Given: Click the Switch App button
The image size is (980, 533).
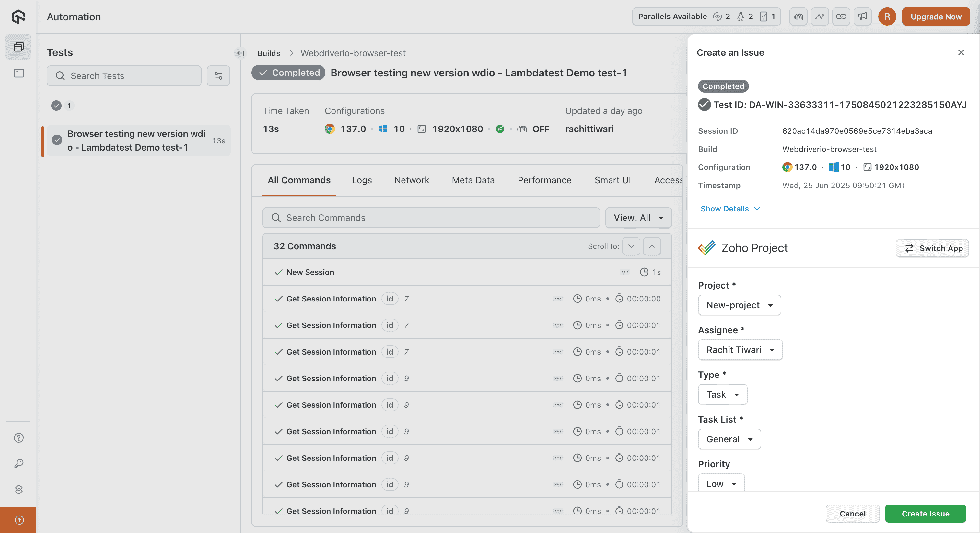Looking at the screenshot, I should pyautogui.click(x=932, y=248).
